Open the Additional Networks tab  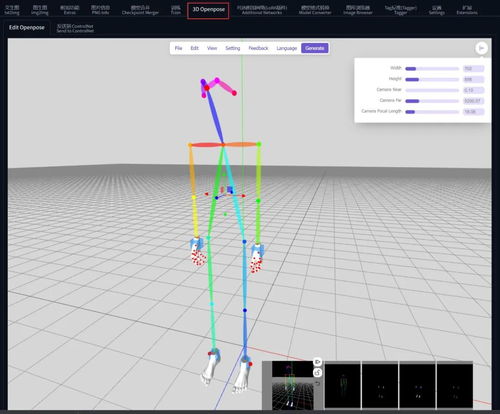coord(262,10)
